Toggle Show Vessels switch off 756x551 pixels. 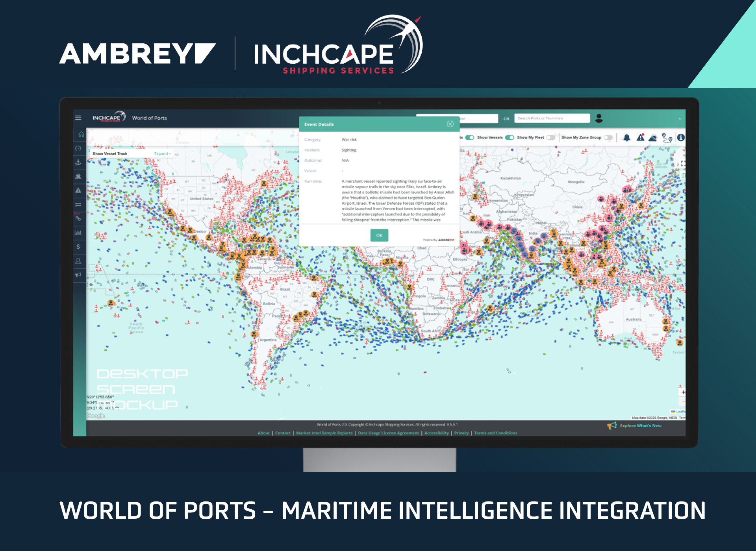(510, 137)
